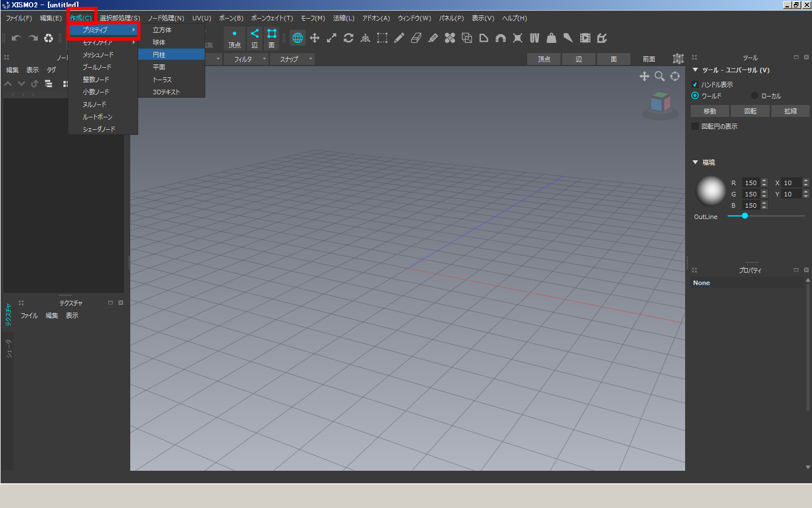Click the B color value field
Viewport: 812px width, 508px height.
[751, 205]
